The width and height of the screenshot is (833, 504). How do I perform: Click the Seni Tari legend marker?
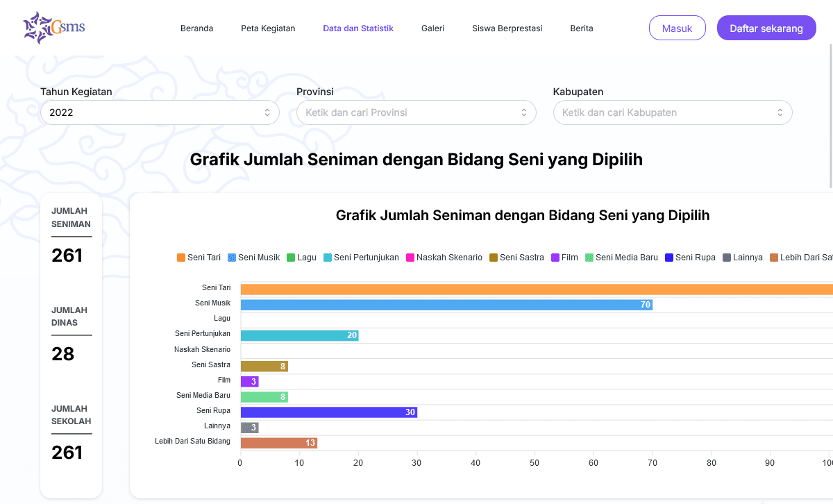[x=180, y=257]
